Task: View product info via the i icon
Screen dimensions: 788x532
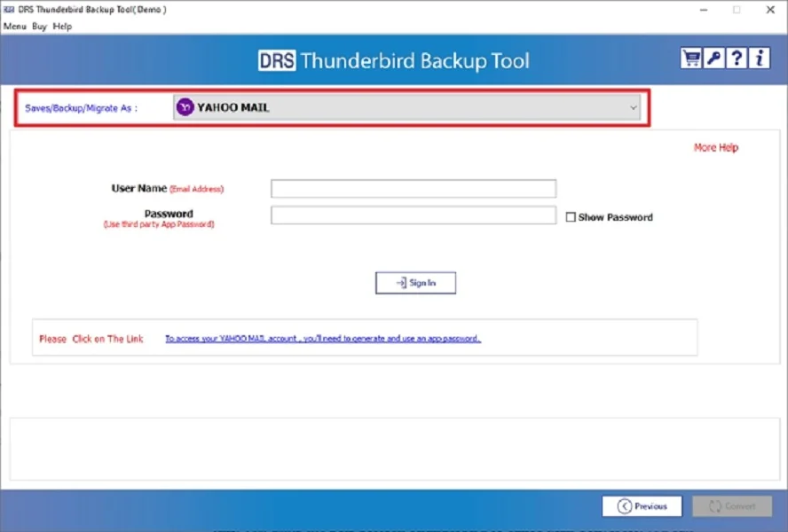Action: click(x=759, y=57)
